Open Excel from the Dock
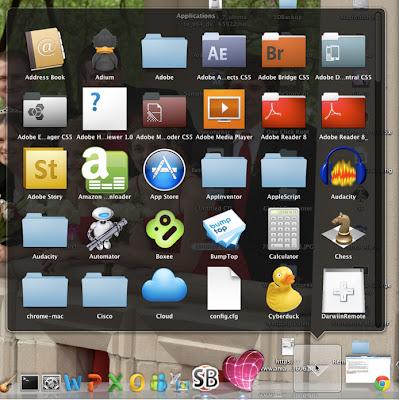The image size is (399, 400). tap(115, 383)
